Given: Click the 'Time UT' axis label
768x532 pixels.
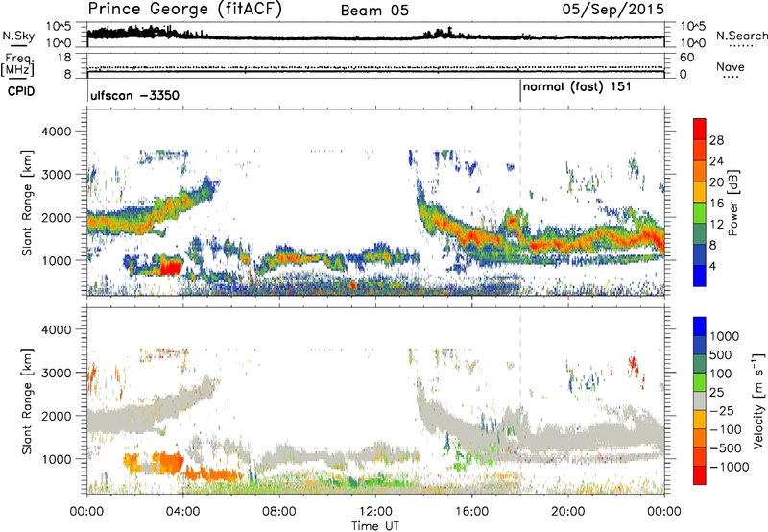Looking at the screenshot, I should pos(375,526).
